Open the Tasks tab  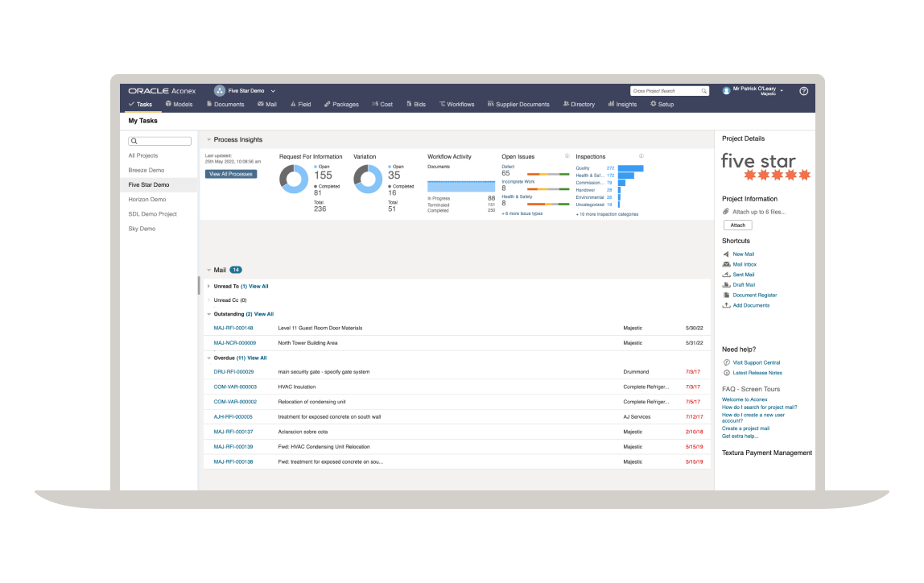coord(140,105)
